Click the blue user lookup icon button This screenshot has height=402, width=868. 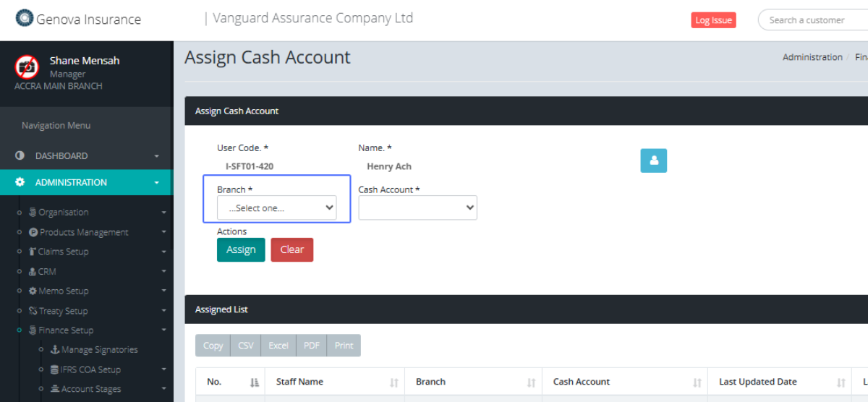pos(653,161)
